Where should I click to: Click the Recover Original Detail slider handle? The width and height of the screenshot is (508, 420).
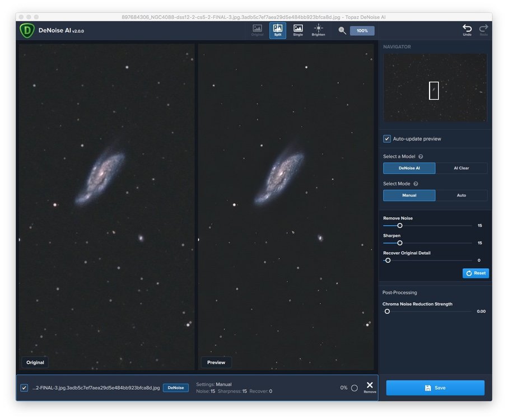(x=388, y=260)
